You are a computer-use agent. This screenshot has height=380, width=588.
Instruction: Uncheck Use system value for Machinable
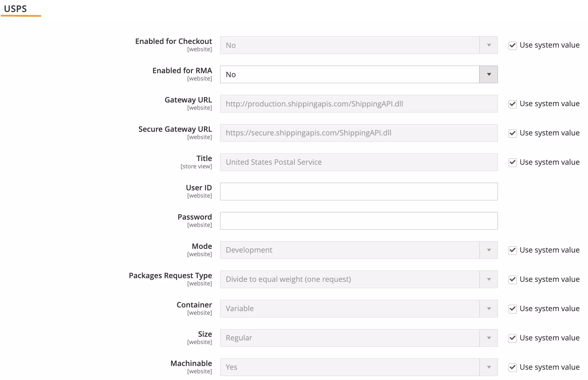tap(513, 368)
